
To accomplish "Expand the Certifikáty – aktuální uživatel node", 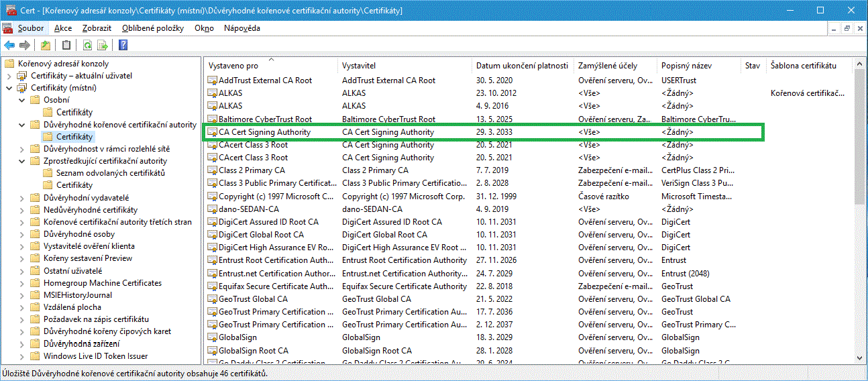I will (9, 76).
